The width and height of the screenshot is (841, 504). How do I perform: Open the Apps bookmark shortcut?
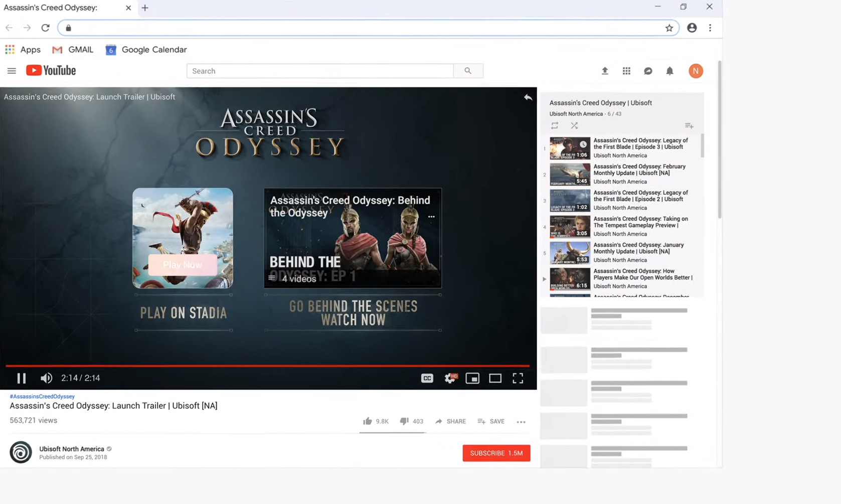[23, 50]
